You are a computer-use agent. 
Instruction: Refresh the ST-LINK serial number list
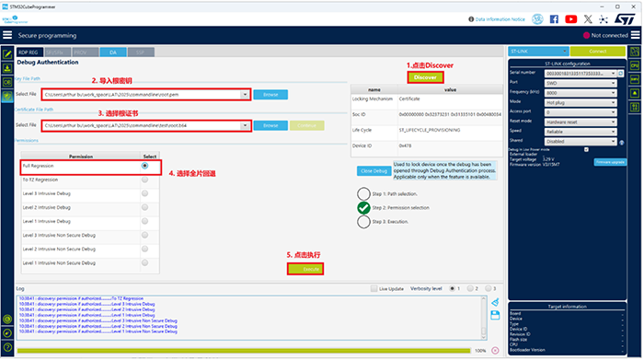(621, 73)
